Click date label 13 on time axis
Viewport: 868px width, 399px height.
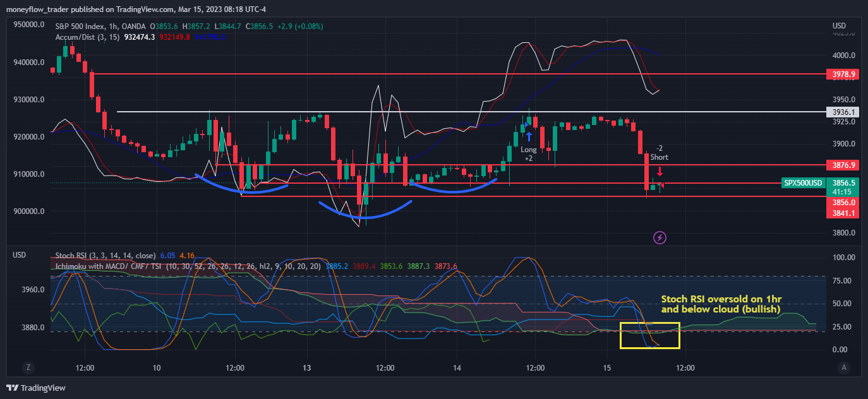click(307, 367)
